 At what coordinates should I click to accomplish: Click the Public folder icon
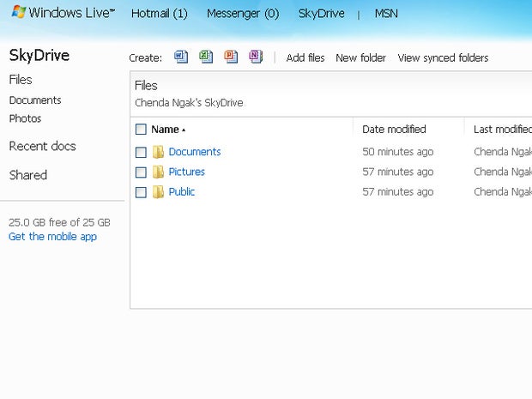click(x=159, y=192)
